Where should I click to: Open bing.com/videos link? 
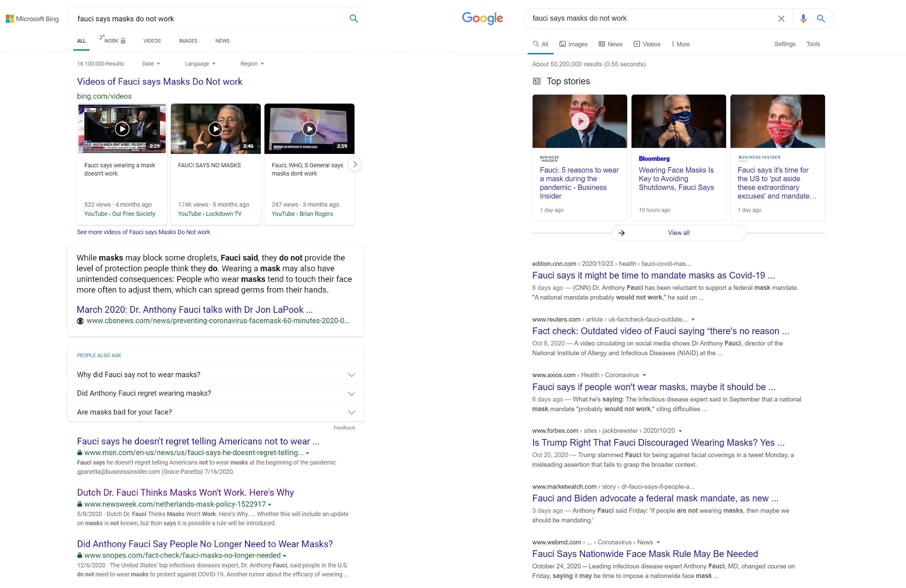(x=104, y=96)
